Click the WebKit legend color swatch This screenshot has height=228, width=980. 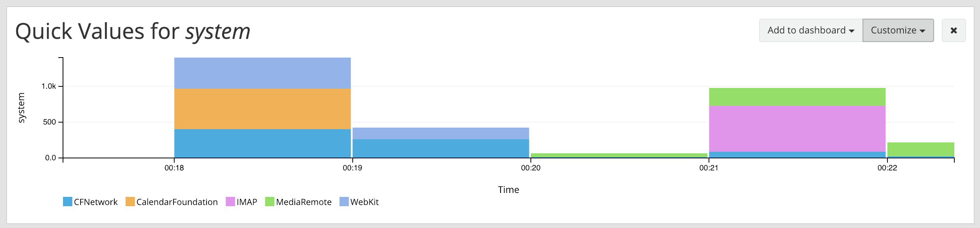pyautogui.click(x=344, y=202)
